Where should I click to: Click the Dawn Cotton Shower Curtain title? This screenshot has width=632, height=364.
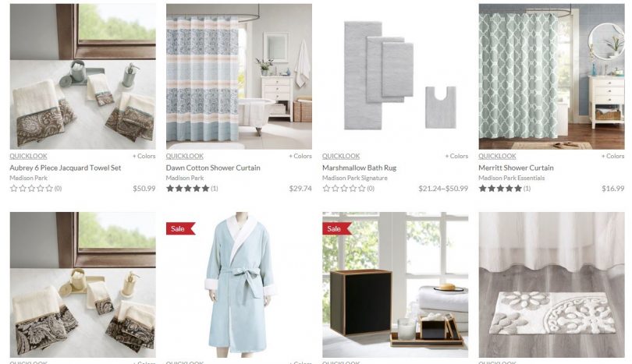coord(213,168)
